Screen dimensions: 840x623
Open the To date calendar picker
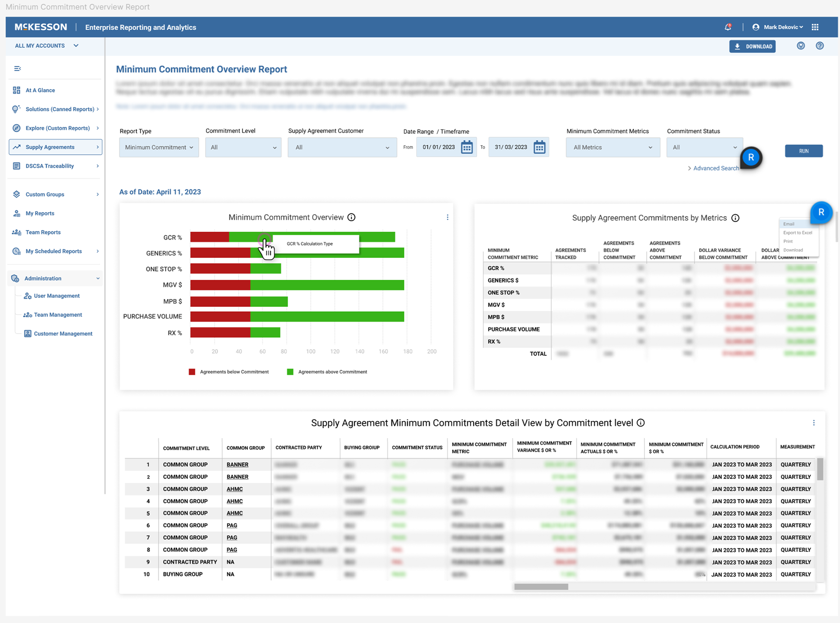click(x=539, y=147)
